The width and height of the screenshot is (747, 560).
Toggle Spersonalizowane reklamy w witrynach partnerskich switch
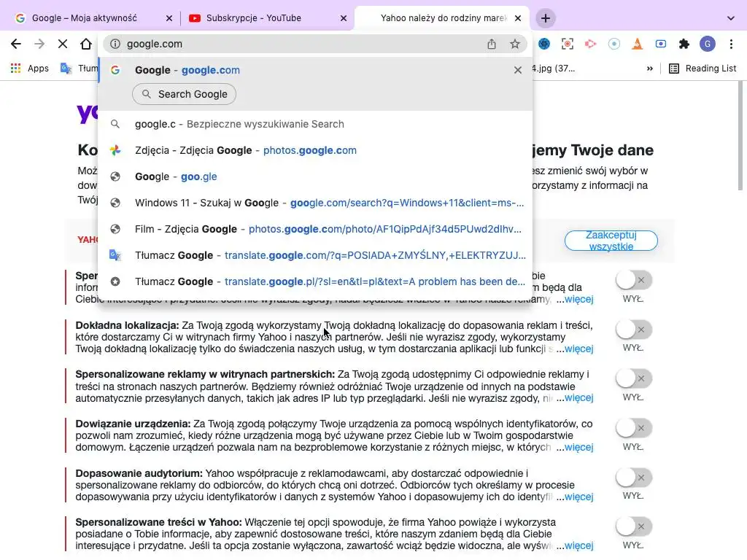pyautogui.click(x=633, y=378)
